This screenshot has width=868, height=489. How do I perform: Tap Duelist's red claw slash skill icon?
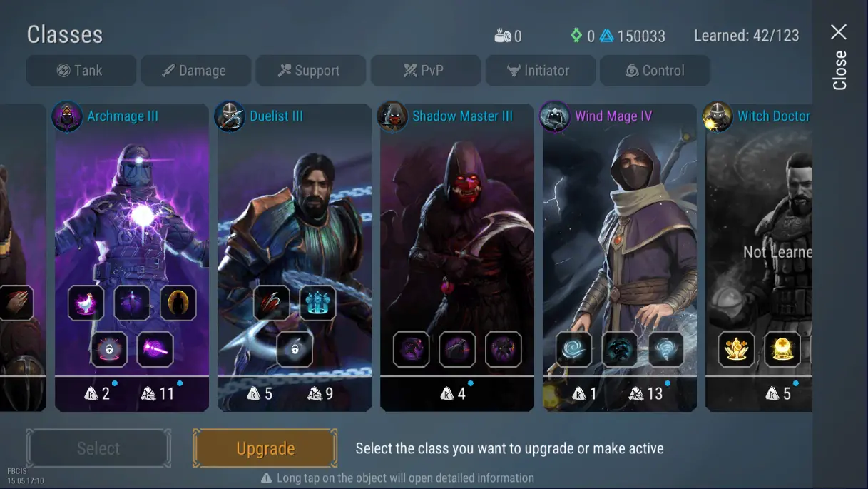[272, 303]
